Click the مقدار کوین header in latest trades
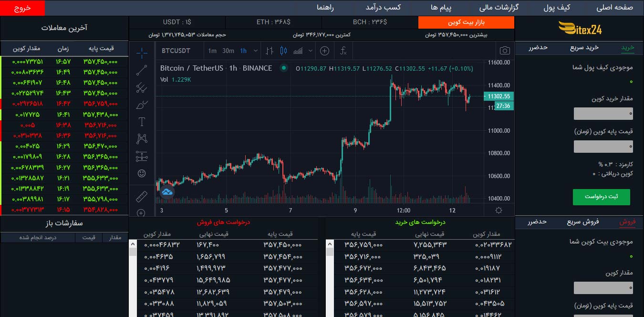Image resolution: width=644 pixels, height=317 pixels. tap(26, 48)
